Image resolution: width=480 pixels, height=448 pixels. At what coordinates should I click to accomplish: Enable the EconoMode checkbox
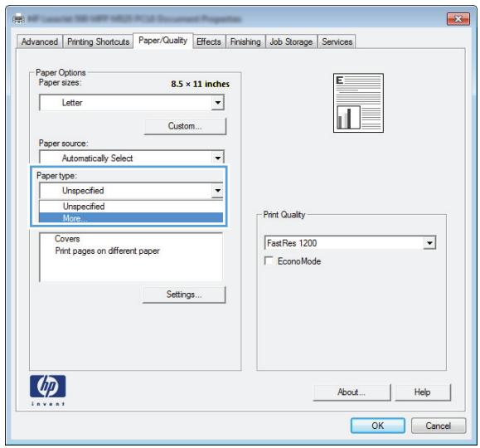(269, 261)
